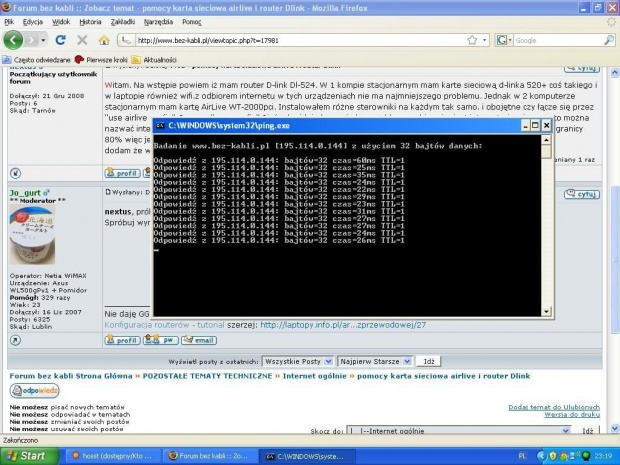Go back with the green Back arrow
The height and width of the screenshot is (465, 620).
pyautogui.click(x=13, y=40)
